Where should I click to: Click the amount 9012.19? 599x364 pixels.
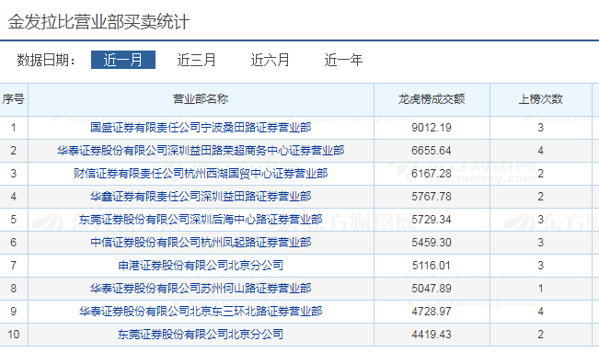click(x=432, y=128)
